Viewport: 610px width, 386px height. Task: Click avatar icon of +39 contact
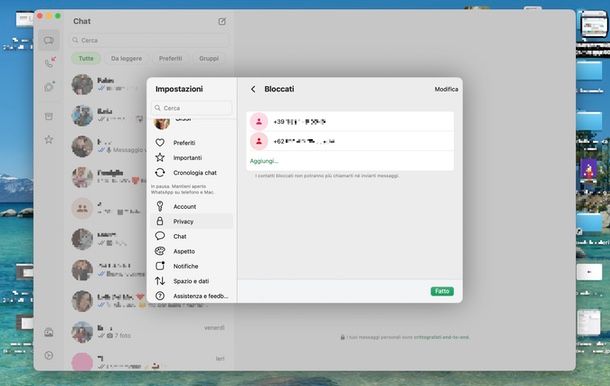259,122
